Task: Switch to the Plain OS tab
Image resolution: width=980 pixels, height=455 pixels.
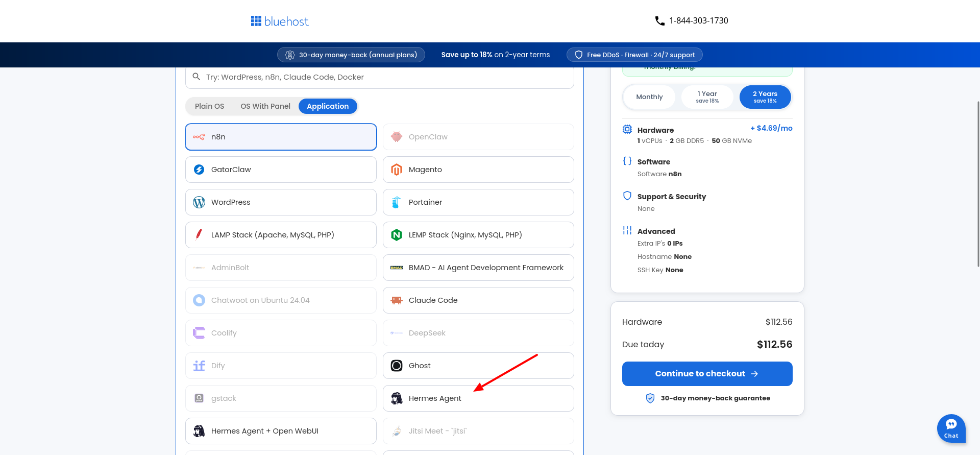Action: (209, 106)
